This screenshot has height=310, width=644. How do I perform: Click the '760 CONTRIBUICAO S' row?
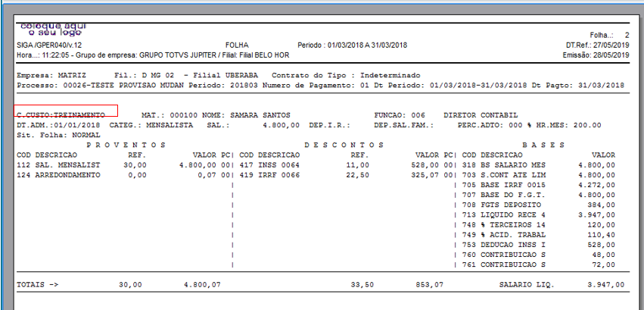click(x=539, y=255)
